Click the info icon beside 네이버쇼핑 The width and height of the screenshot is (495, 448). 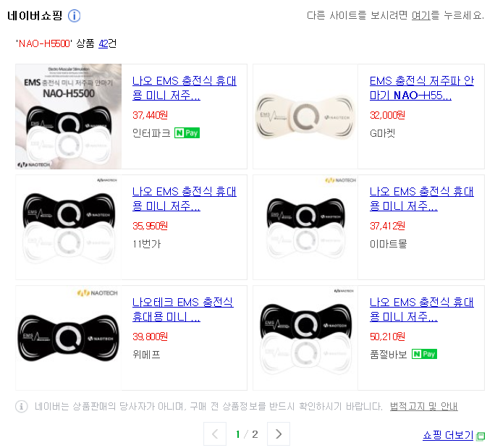tap(75, 15)
